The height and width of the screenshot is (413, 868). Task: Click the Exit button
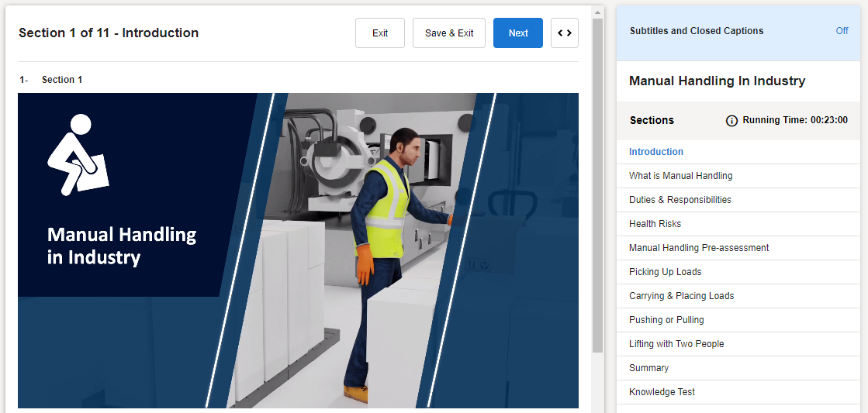[x=379, y=33]
